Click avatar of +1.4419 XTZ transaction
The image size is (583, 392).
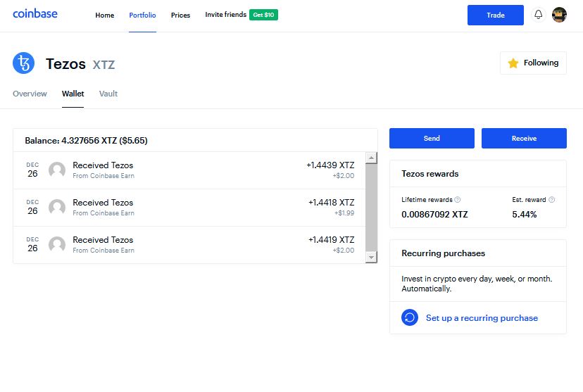pos(57,244)
